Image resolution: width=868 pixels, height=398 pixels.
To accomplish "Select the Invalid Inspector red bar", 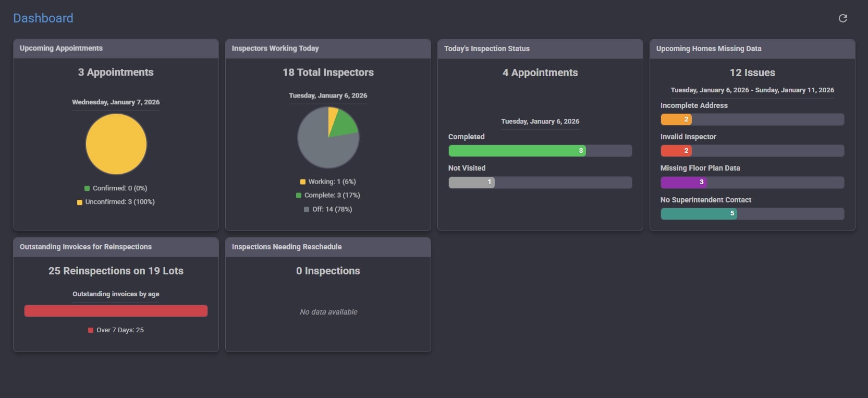I will pyautogui.click(x=676, y=151).
